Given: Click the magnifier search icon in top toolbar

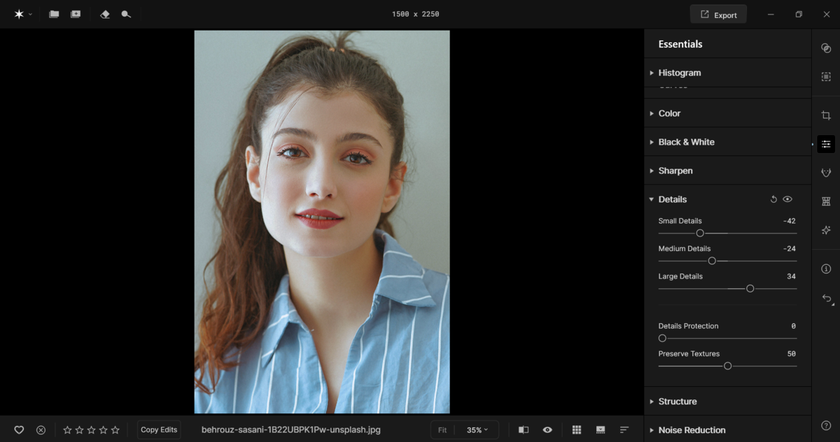Looking at the screenshot, I should coord(126,15).
